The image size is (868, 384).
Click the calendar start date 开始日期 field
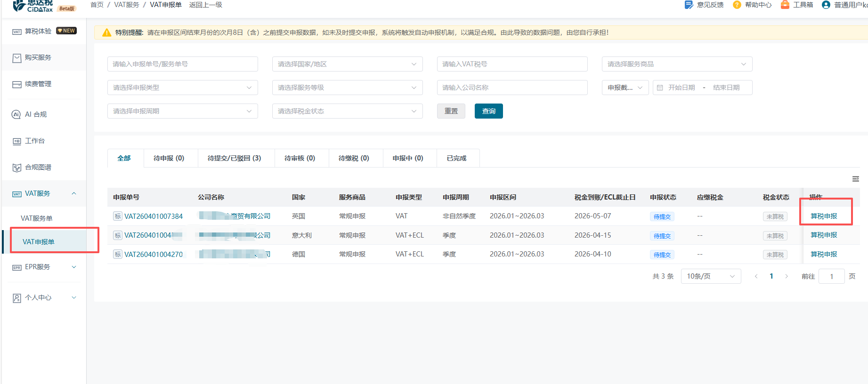[x=681, y=88]
